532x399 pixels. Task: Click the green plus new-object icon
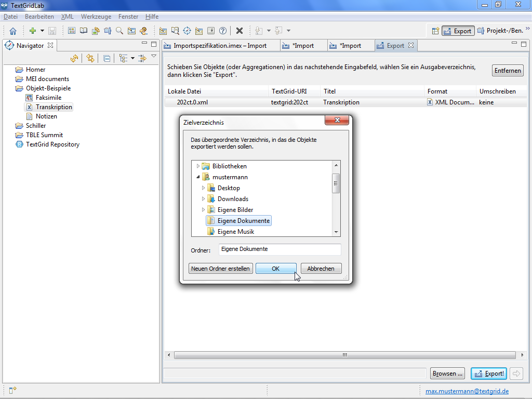(32, 31)
